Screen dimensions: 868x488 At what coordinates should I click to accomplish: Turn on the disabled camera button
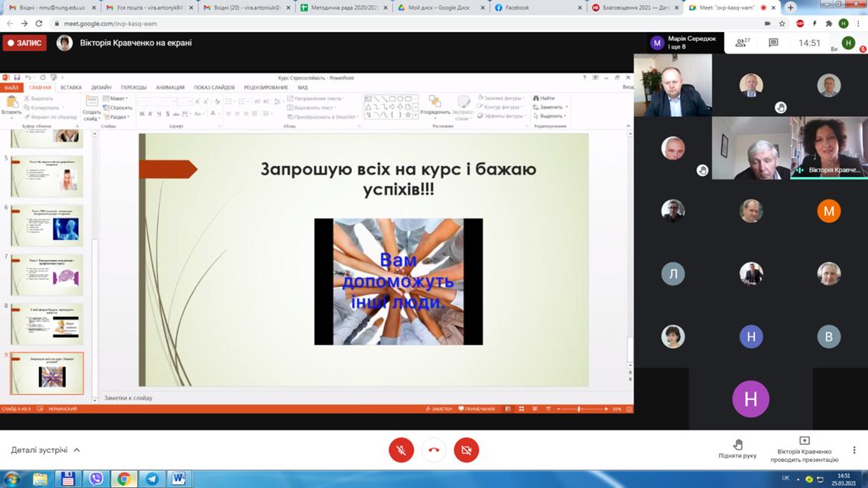[x=466, y=450]
